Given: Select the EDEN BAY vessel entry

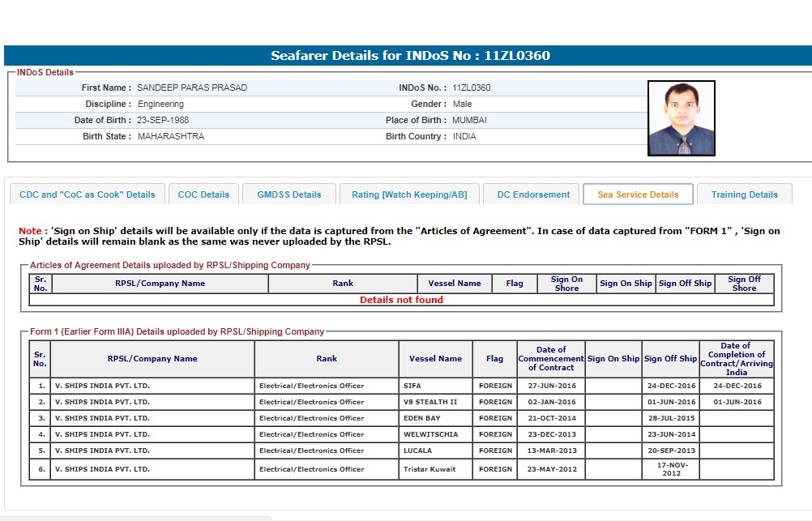Looking at the screenshot, I should coord(424,418).
